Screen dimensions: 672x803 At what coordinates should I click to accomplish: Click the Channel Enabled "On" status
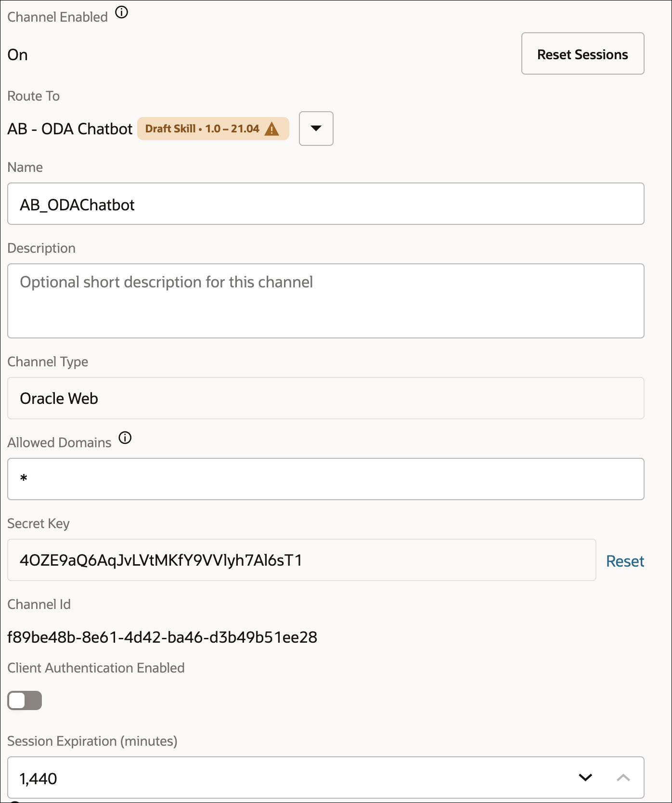tap(18, 55)
